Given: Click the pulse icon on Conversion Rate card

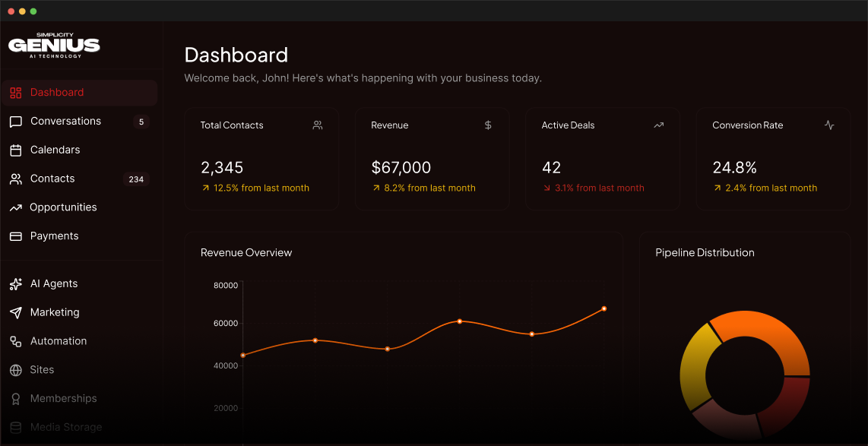Looking at the screenshot, I should [x=829, y=125].
